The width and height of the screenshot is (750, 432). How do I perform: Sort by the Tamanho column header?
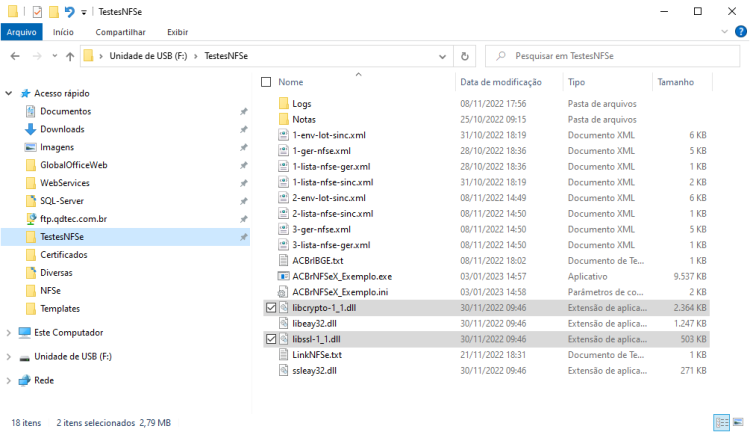pos(675,82)
